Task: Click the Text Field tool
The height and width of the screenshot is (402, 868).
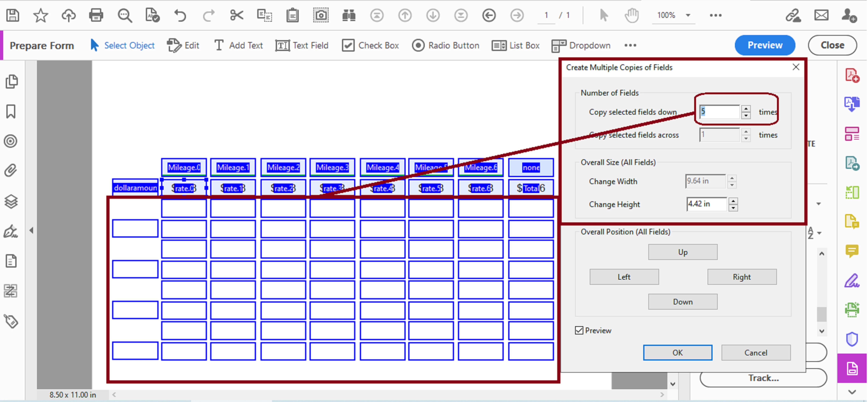Action: (302, 46)
